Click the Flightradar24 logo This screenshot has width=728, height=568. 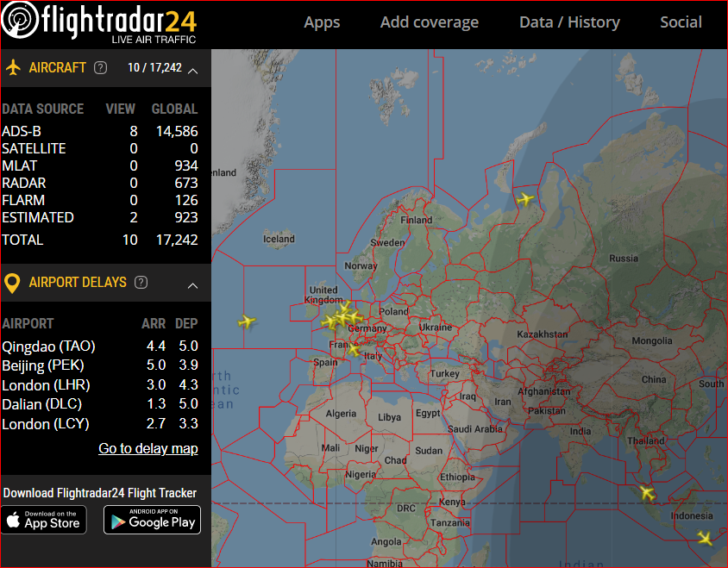click(x=99, y=22)
